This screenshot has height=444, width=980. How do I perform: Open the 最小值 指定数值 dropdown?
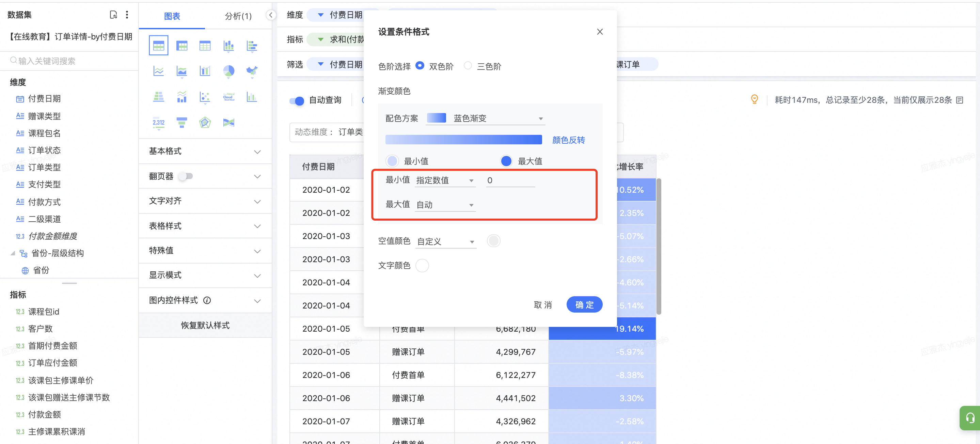(445, 180)
